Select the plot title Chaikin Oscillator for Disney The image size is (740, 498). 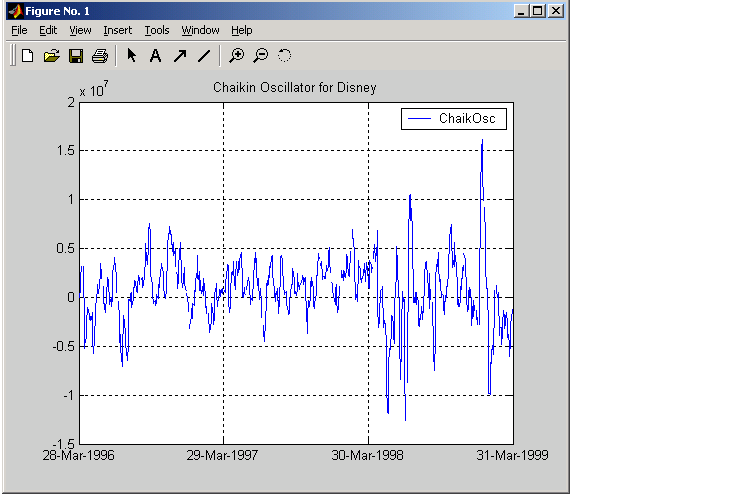pos(295,88)
